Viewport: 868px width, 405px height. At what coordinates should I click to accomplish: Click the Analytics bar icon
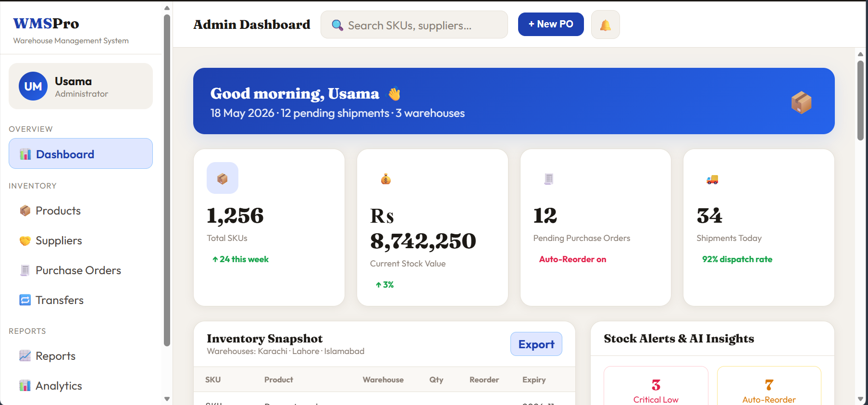click(x=25, y=386)
